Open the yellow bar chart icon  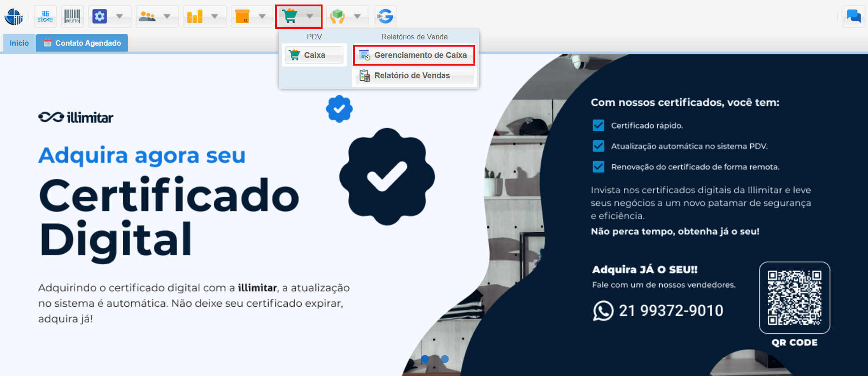(x=195, y=17)
